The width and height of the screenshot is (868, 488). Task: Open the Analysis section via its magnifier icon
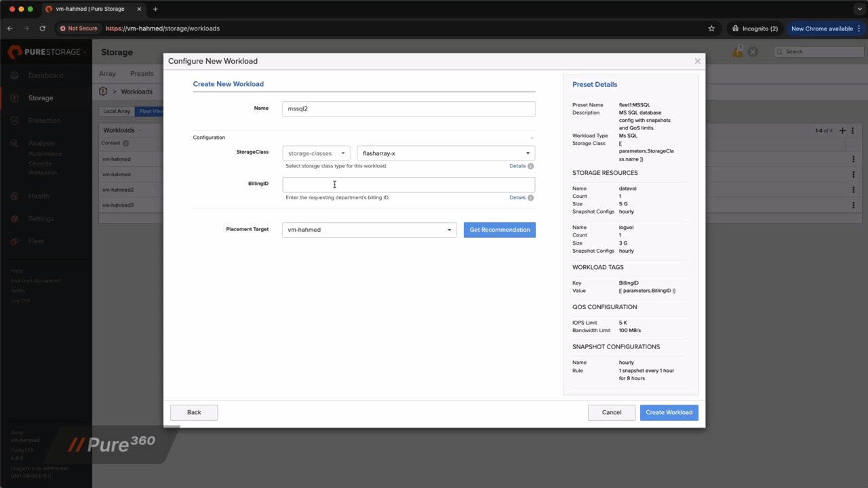14,143
